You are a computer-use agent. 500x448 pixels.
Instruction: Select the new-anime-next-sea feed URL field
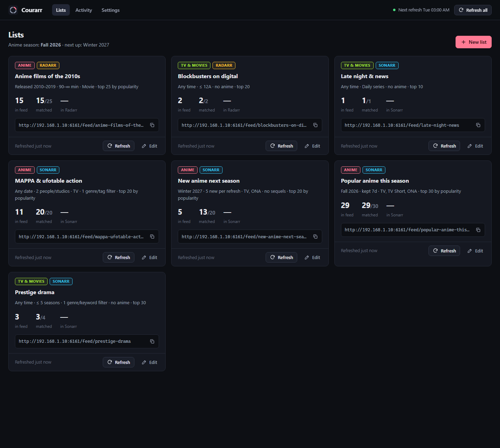(x=250, y=237)
